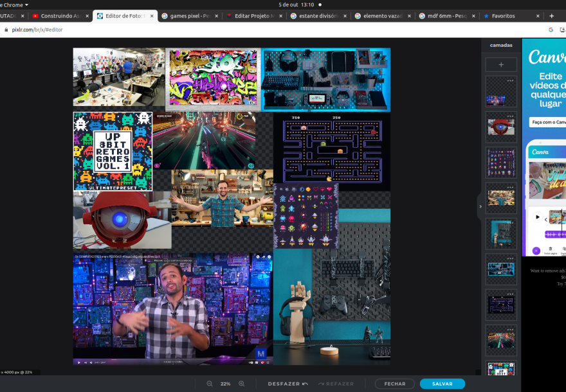566x392 pixels.
Task: Switch to the 'mdf 6mm' search tab
Action: (x=447, y=16)
